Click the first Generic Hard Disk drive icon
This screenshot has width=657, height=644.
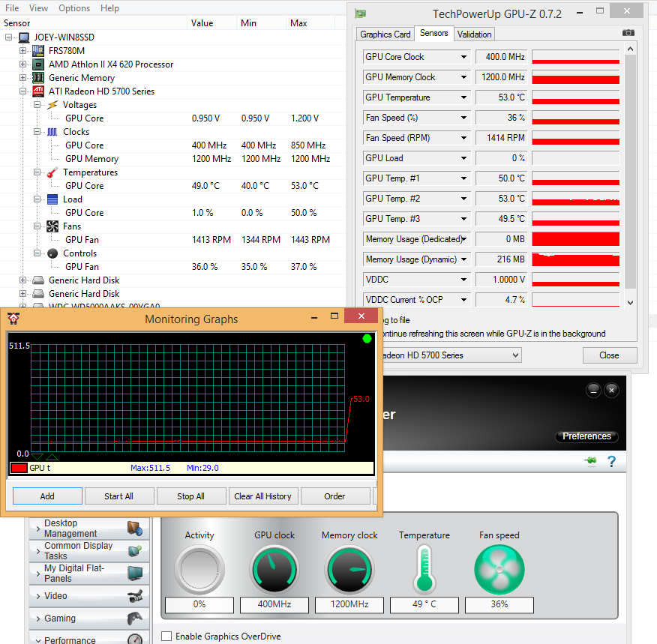click(38, 280)
